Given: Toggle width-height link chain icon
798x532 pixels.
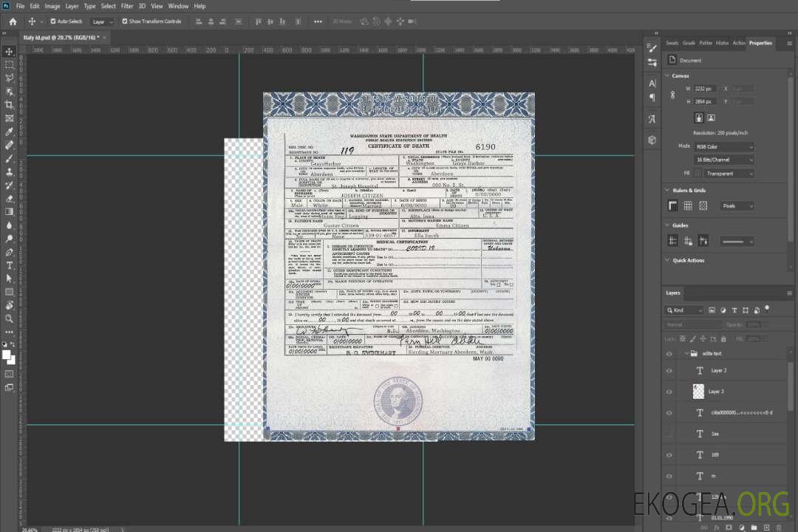Looking at the screenshot, I should point(673,95).
